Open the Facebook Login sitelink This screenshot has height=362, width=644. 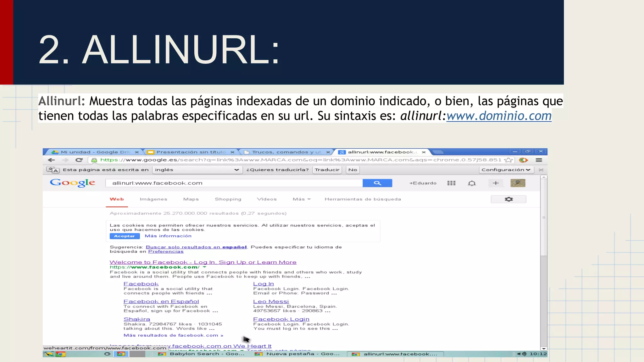[281, 319]
